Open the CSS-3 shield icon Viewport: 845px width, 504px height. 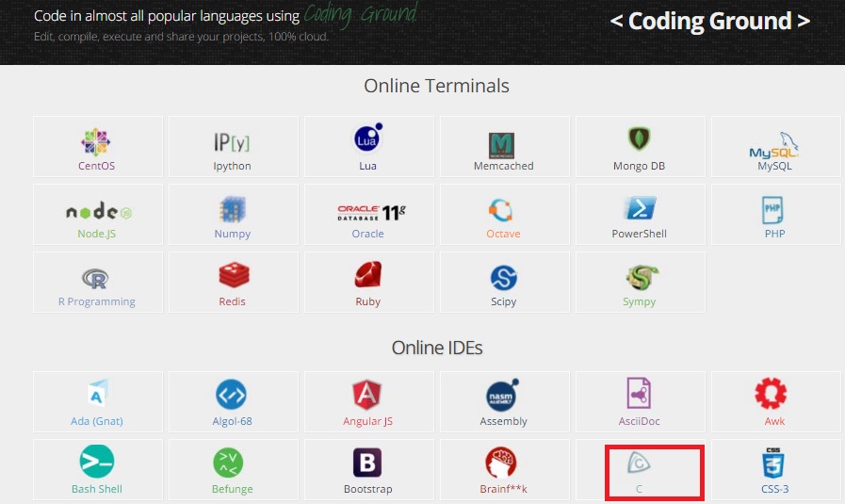(772, 463)
